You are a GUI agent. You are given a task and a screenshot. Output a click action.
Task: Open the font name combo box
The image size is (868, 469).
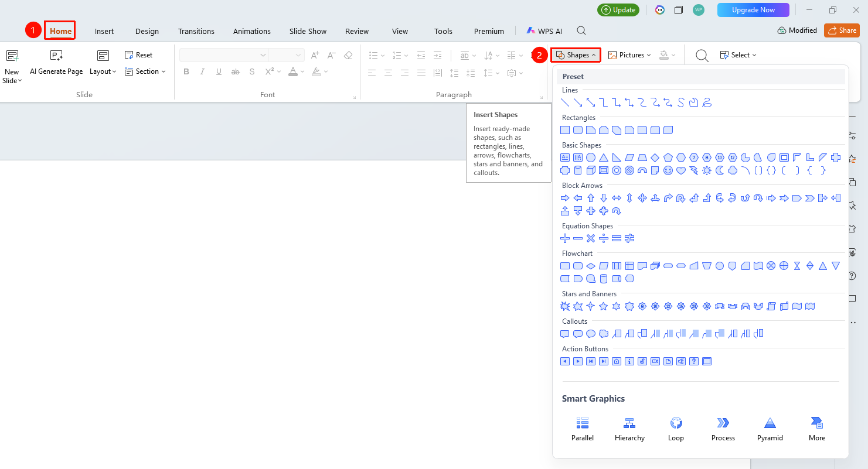pyautogui.click(x=224, y=55)
